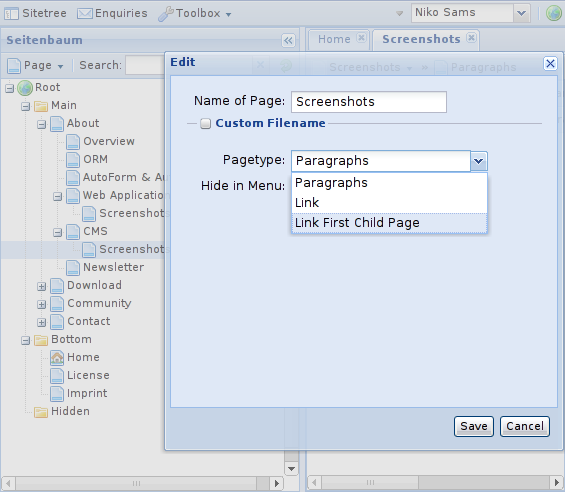Click the globe icon in the top-right corner
This screenshot has height=492, width=565.
(553, 14)
